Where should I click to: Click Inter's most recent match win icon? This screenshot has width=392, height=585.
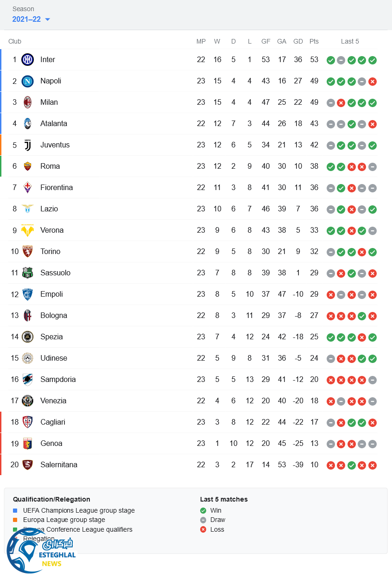[x=373, y=60]
